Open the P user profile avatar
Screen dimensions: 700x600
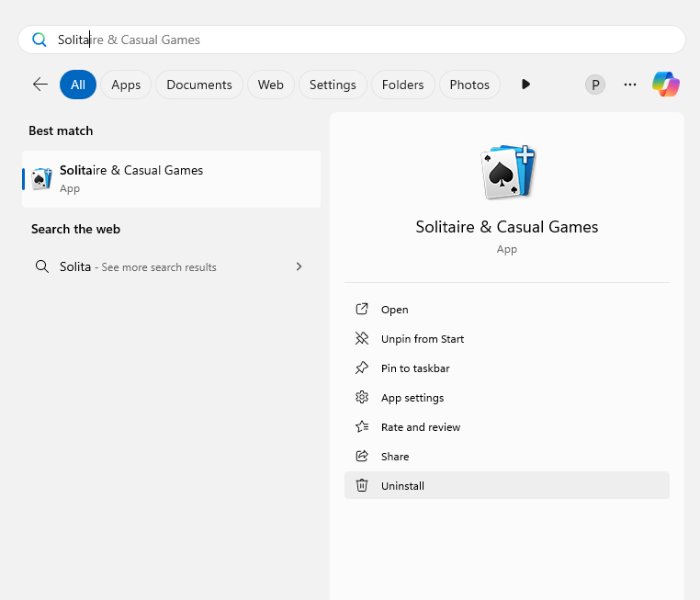tap(595, 85)
